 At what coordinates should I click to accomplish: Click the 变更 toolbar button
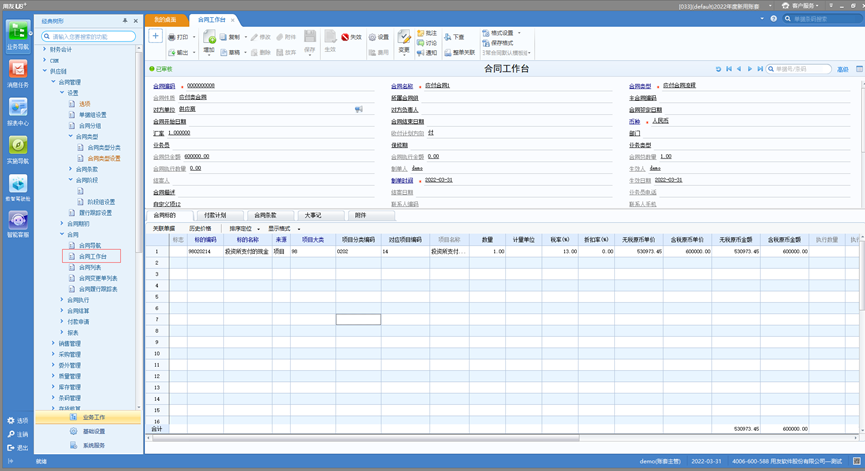[x=404, y=40]
